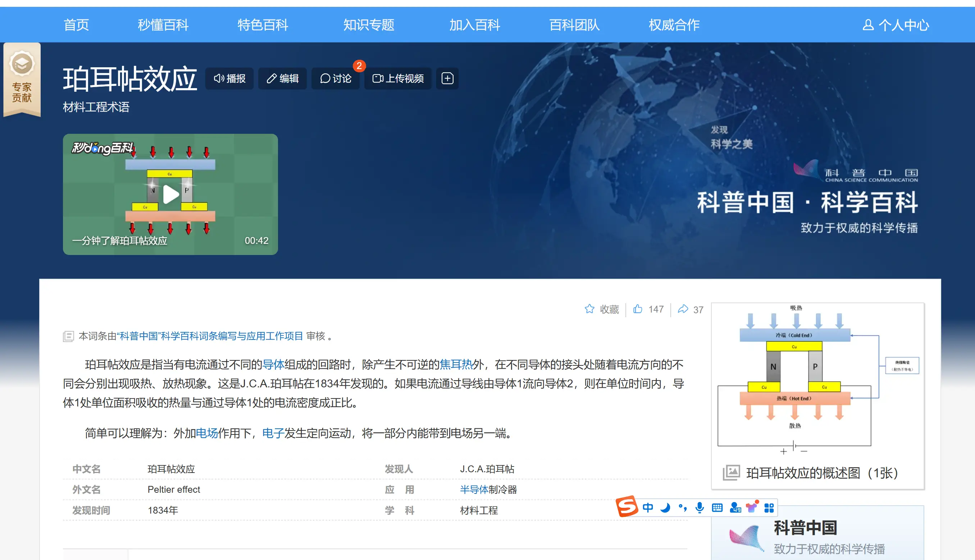975x560 pixels.
Task: Play the 一分钟了解珀耳帖效应 video
Action: point(170,194)
